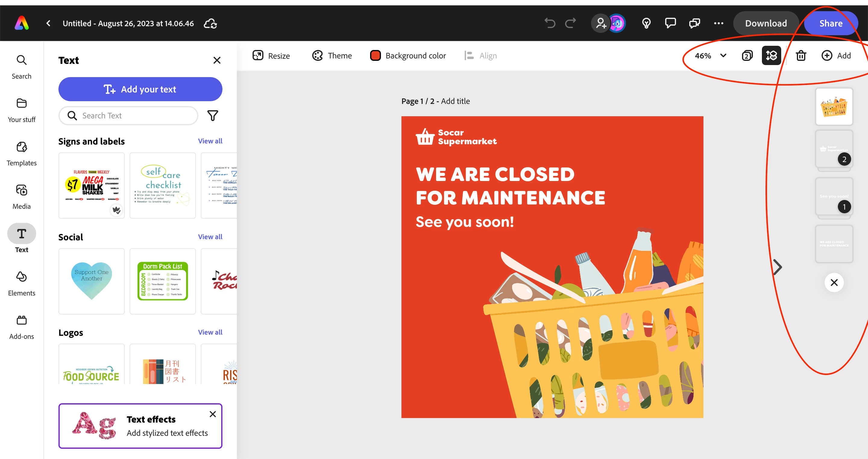
Task: Open the lightbulb ideas icon
Action: point(646,23)
